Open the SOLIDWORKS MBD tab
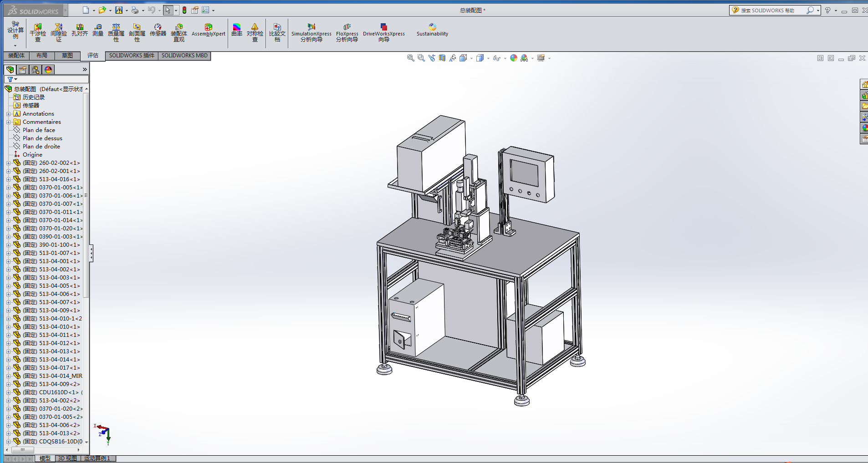Viewport: 868px width, 463px height. pyautogui.click(x=184, y=56)
